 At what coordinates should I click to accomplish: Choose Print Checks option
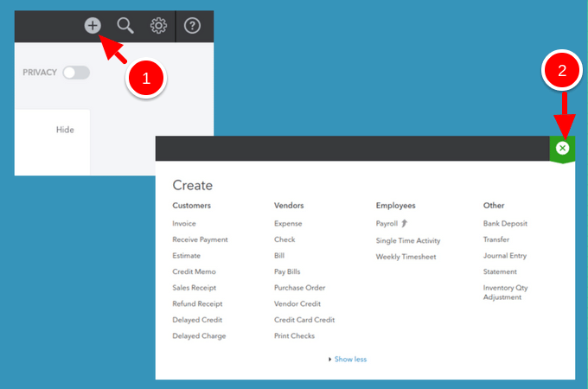pos(294,336)
